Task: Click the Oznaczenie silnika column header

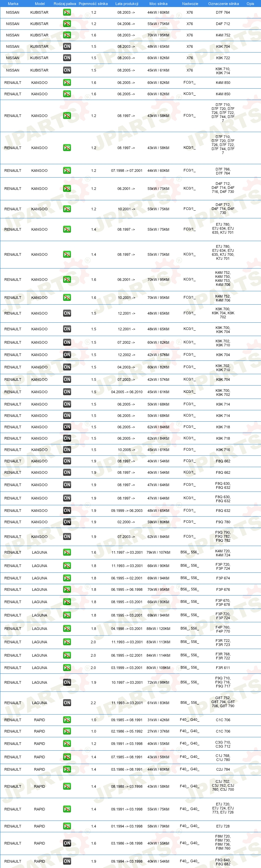Action: [224, 4]
